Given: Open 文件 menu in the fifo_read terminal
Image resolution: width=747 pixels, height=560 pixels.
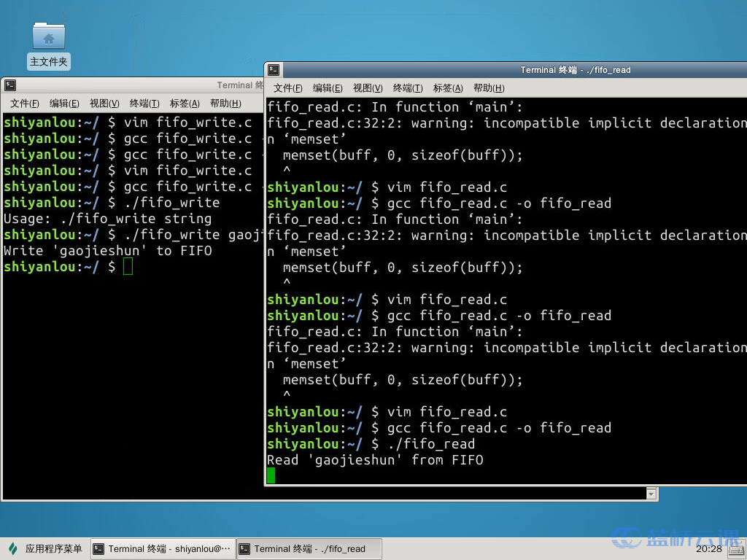Looking at the screenshot, I should coord(287,88).
